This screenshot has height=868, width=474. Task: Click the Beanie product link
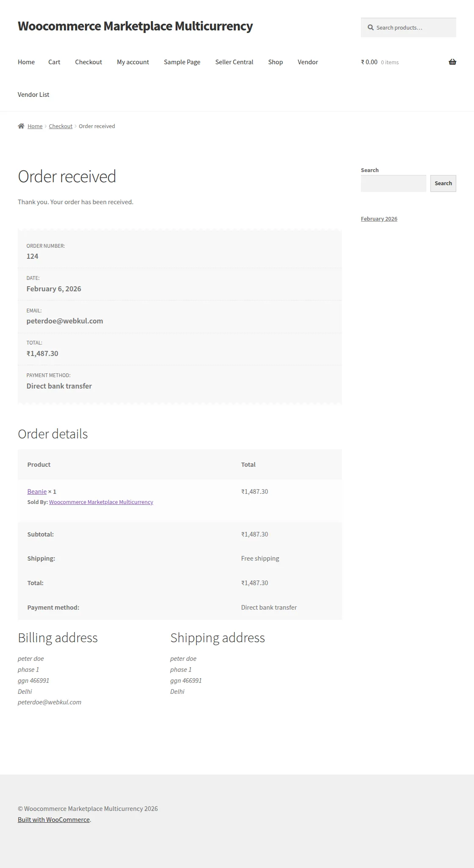pos(36,491)
